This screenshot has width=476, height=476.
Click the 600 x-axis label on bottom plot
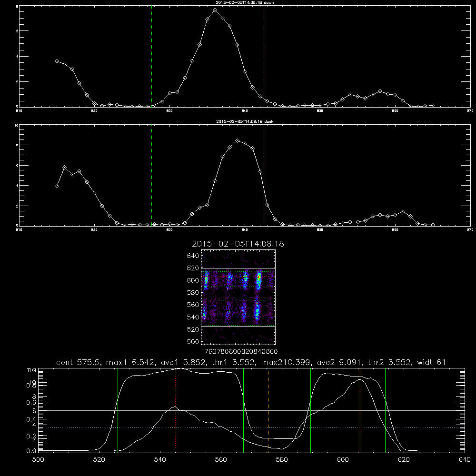pyautogui.click(x=343, y=460)
